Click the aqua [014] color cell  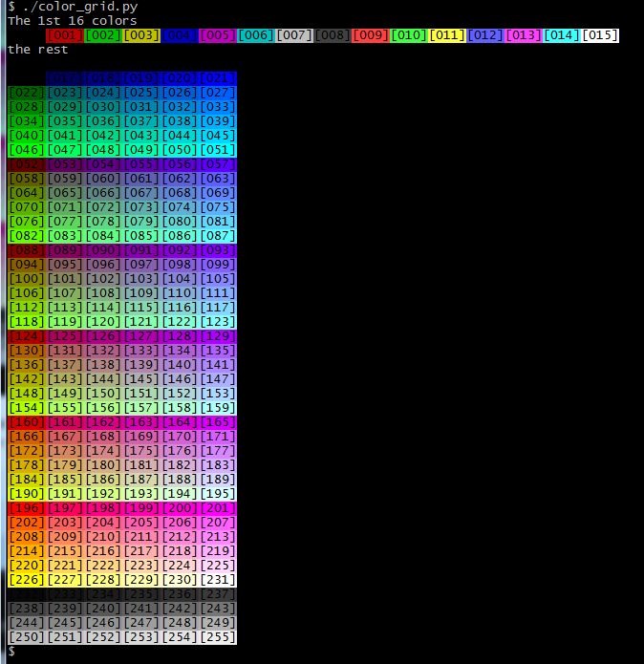(x=562, y=35)
